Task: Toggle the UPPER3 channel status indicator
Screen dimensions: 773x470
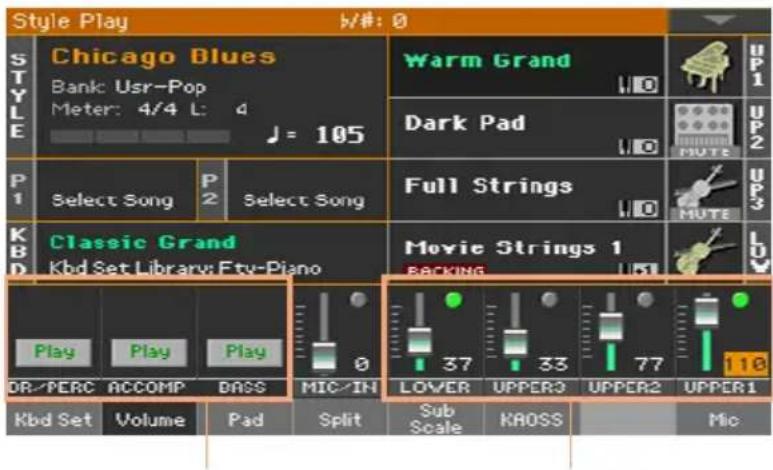Action: (549, 299)
